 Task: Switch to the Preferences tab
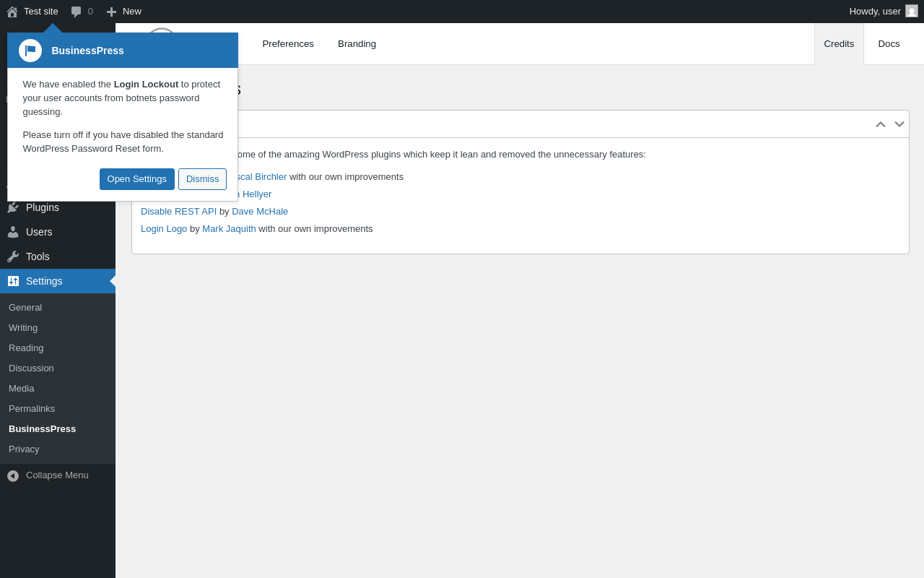(x=288, y=44)
